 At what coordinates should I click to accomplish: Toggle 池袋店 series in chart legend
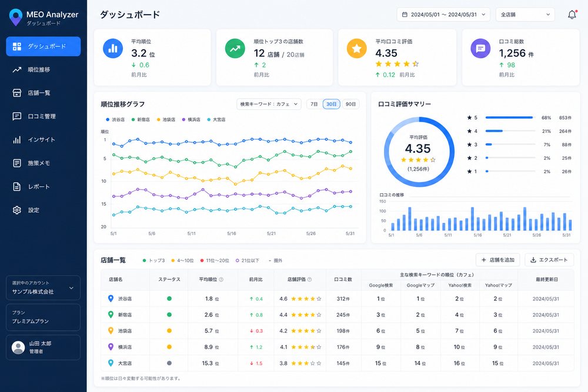coord(166,119)
